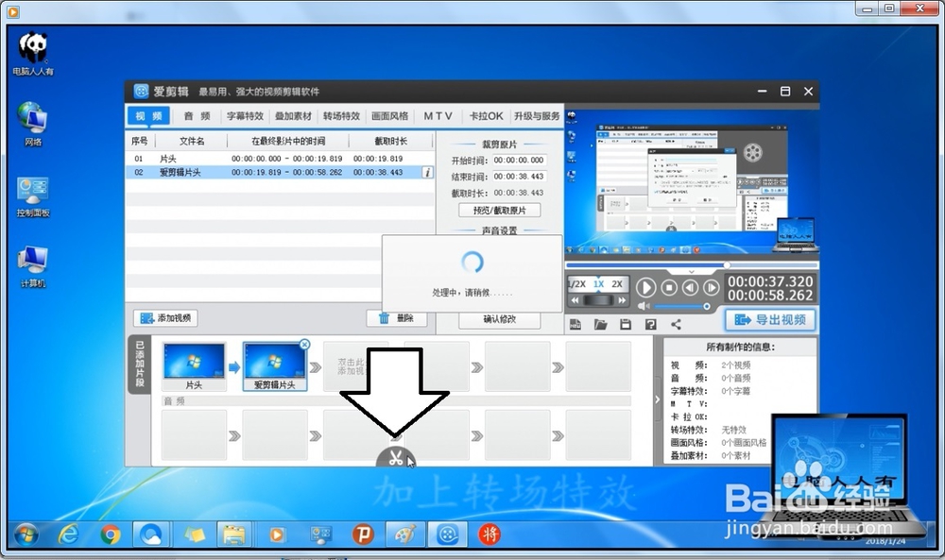Open the 字幕特效 tab

pos(246,116)
